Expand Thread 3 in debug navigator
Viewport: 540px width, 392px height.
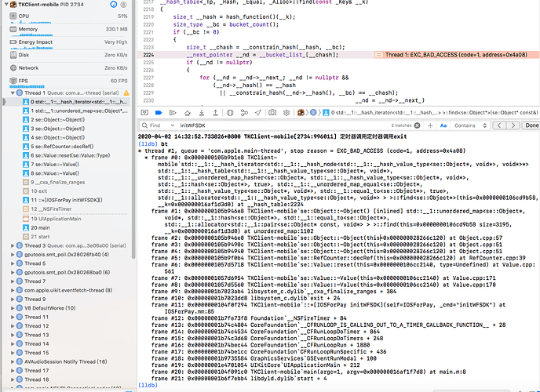(13, 245)
